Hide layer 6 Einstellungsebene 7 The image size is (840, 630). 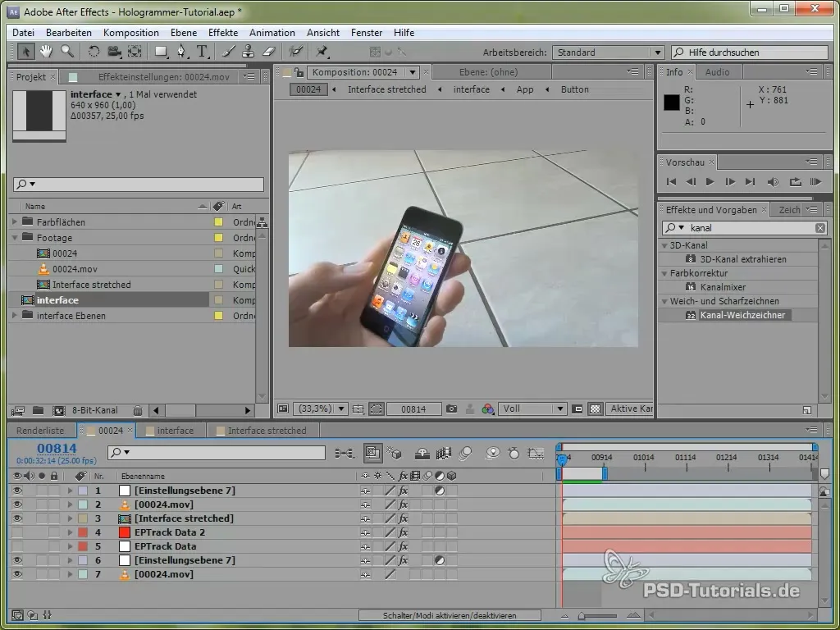click(x=17, y=559)
